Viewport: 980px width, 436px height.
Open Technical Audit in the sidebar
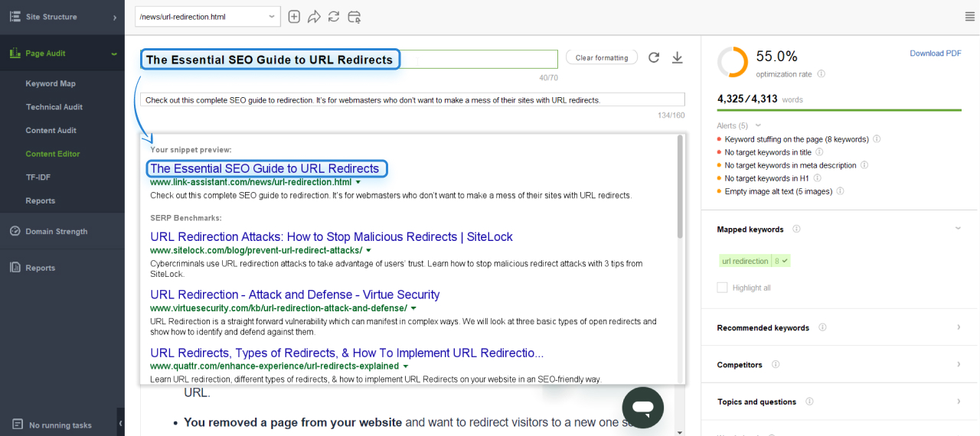click(54, 107)
